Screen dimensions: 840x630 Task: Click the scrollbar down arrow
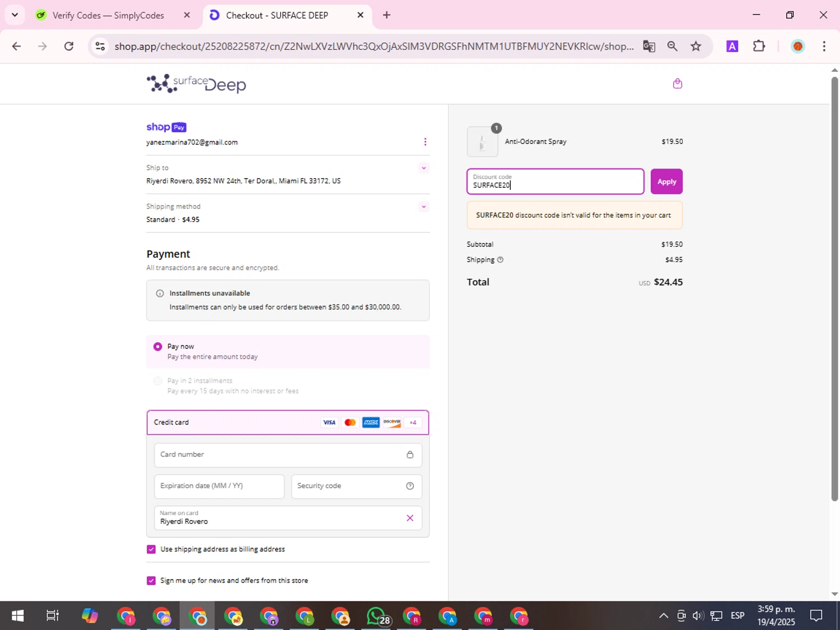point(834,594)
